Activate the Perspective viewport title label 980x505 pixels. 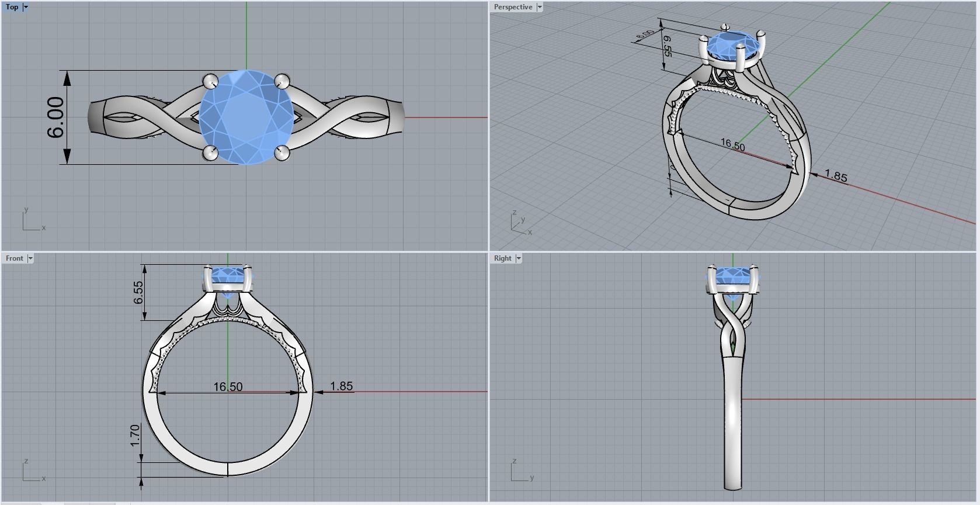pos(513,7)
